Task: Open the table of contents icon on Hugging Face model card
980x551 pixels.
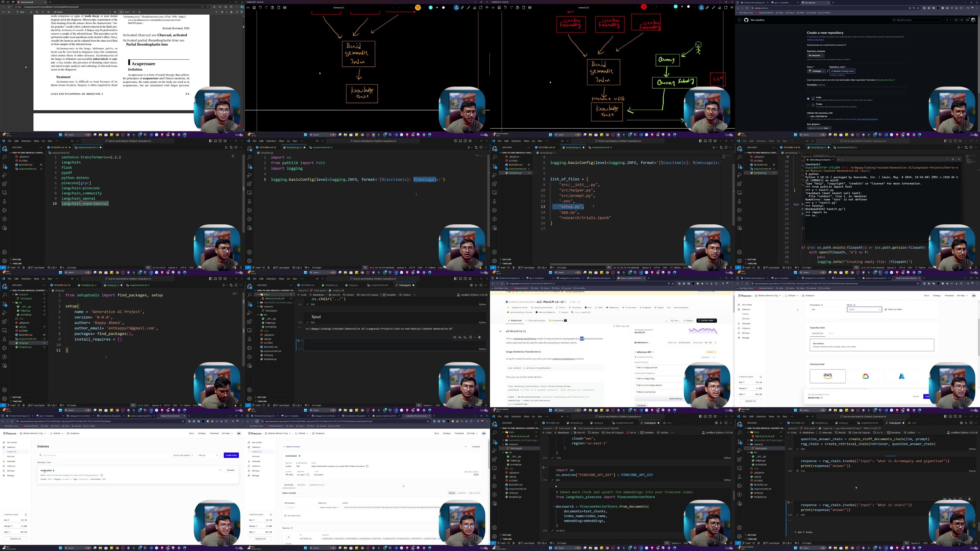Action: (501, 331)
